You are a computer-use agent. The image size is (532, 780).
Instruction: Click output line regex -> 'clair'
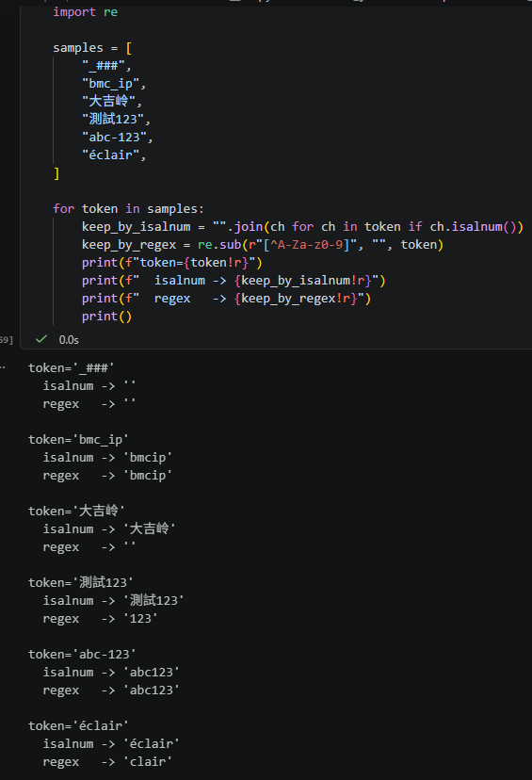coord(107,762)
